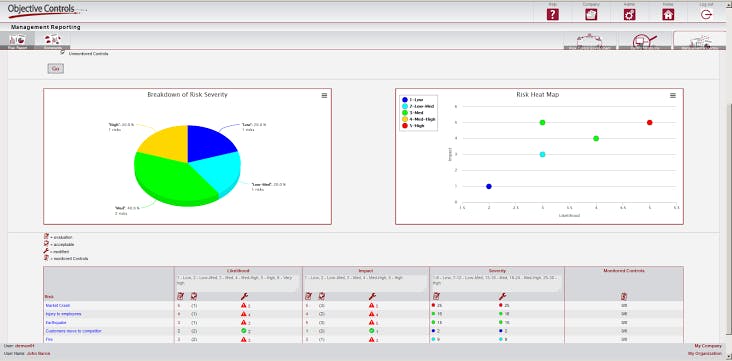Click the green point at impact 4
The height and width of the screenshot is (361, 732).
[x=596, y=138]
